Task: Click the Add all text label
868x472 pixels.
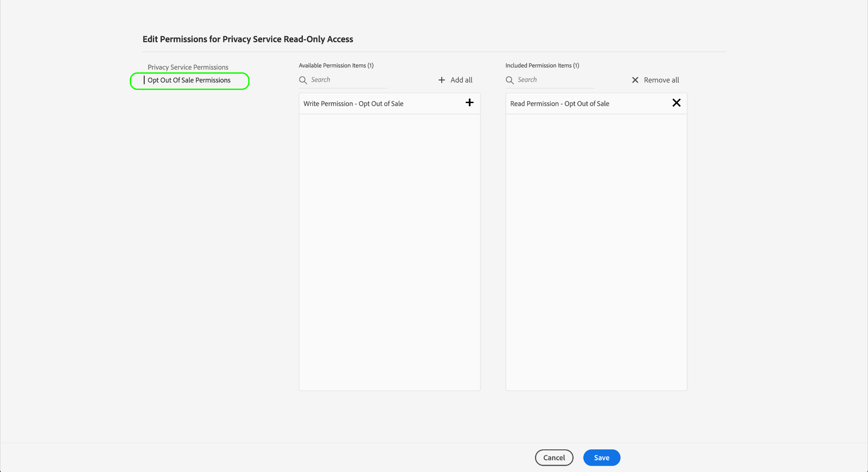Action: click(x=461, y=80)
